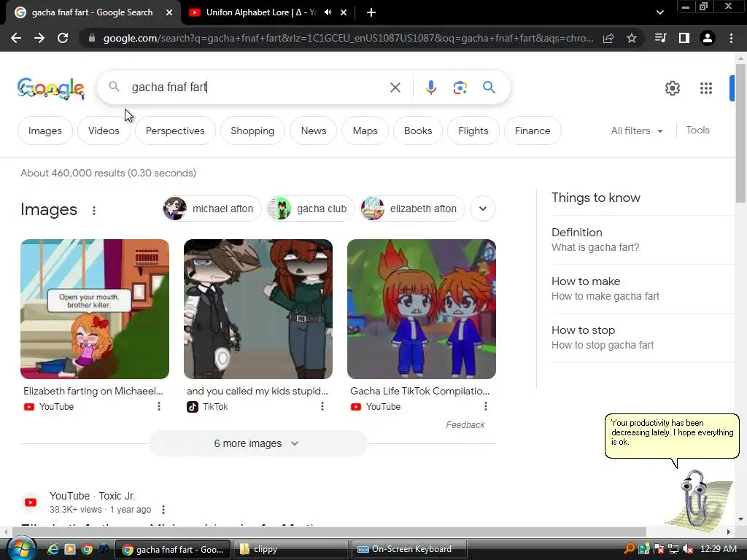Expand the Definition section

tap(643, 239)
